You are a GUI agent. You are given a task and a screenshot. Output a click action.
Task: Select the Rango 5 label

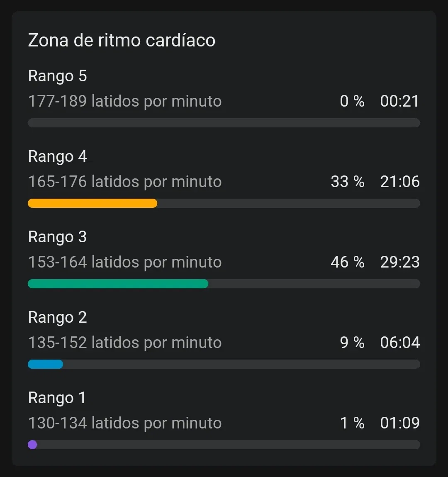[58, 76]
